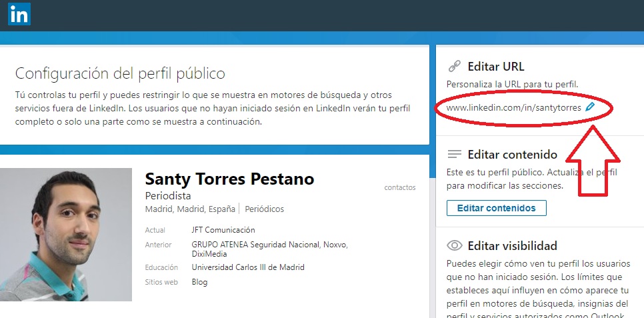Click Universidad Carlos III de Madrid entry
The image size is (644, 318).
[x=248, y=267]
